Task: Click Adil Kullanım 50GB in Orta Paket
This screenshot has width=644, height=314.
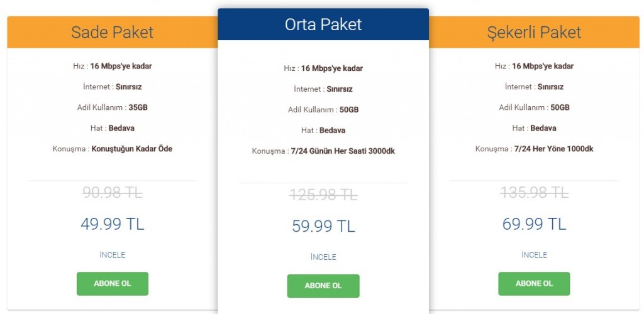Action: pos(323,110)
